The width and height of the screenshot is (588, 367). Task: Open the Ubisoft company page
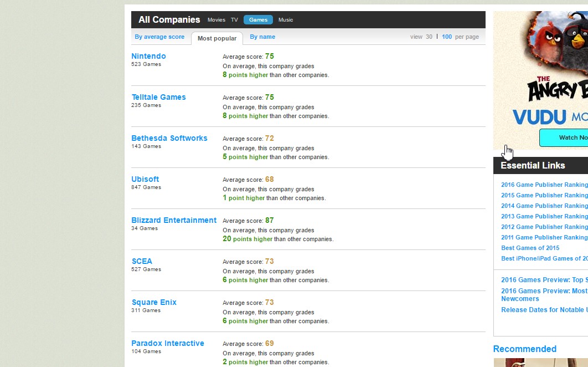tap(145, 179)
